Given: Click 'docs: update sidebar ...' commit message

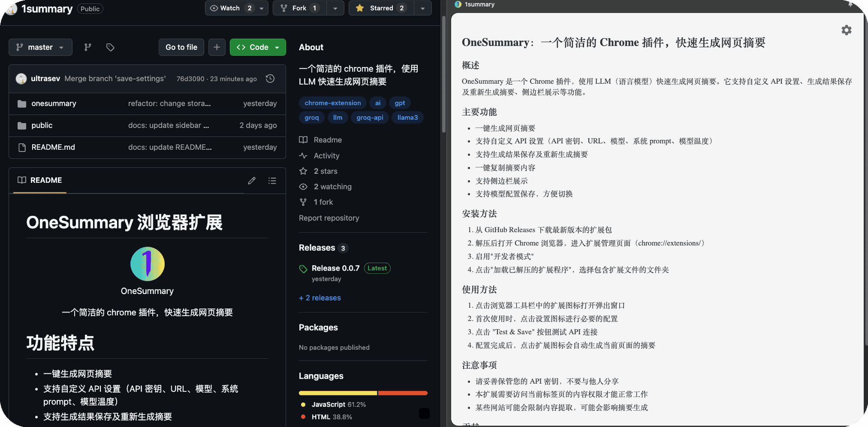Looking at the screenshot, I should click(169, 125).
